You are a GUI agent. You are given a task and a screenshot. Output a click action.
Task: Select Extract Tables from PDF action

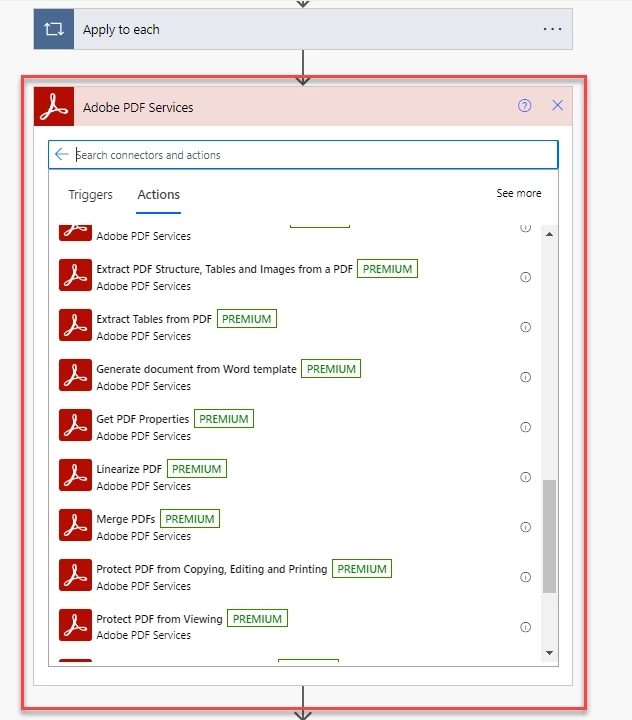click(295, 327)
